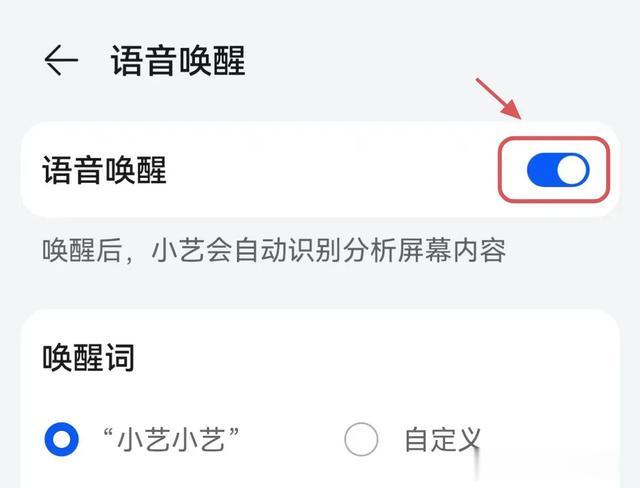Choose the 自定义 radio button circle

(361, 439)
